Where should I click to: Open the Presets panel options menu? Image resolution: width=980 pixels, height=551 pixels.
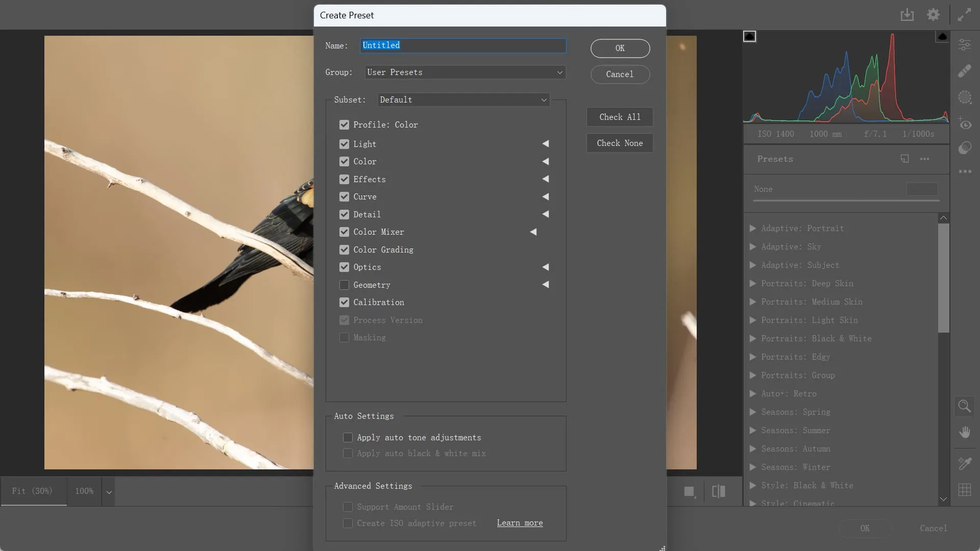point(925,159)
